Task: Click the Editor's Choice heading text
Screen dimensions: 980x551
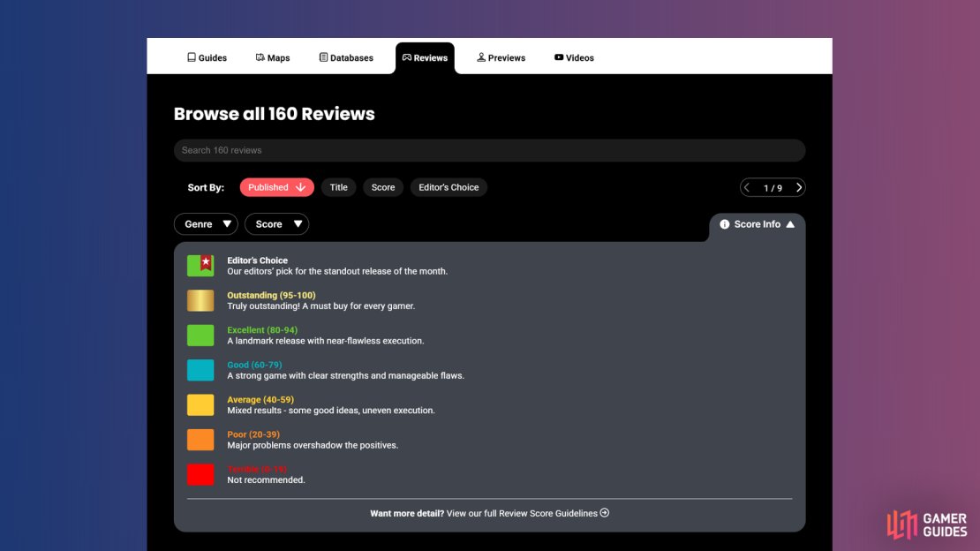Action: [x=258, y=260]
